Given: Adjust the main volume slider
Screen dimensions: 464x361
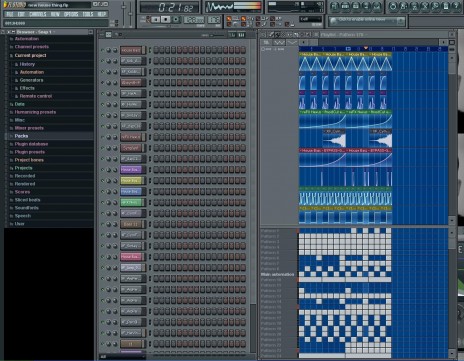Looking at the screenshot, I should (124, 13).
